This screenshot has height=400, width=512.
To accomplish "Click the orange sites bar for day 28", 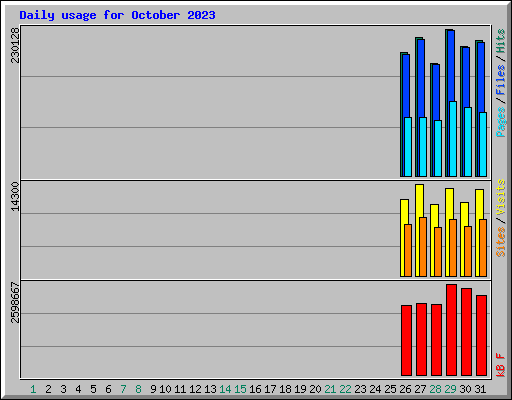I will point(438,252).
